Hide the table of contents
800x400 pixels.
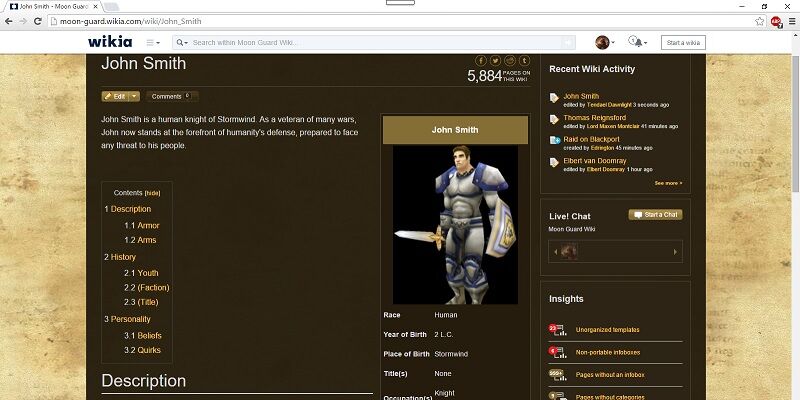click(153, 193)
